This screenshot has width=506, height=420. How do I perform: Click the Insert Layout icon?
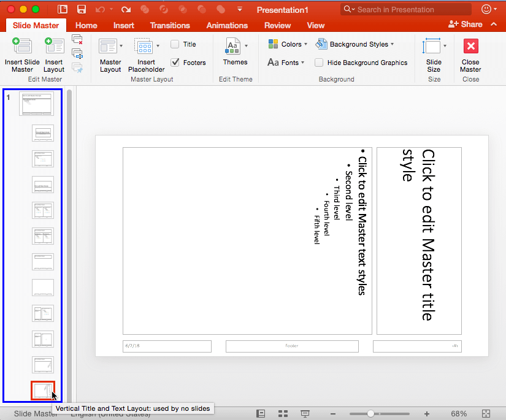point(54,48)
